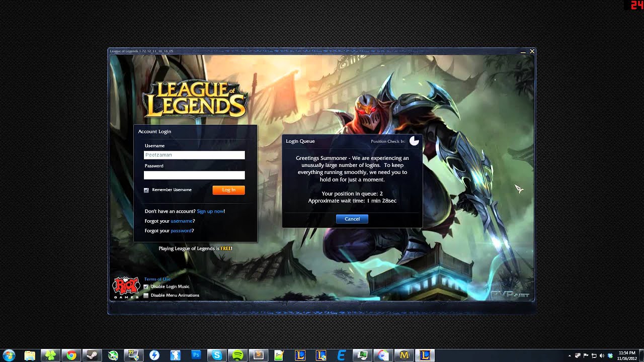This screenshot has width=644, height=362.
Task: Open the volume speaker tray icon
Action: [602, 355]
